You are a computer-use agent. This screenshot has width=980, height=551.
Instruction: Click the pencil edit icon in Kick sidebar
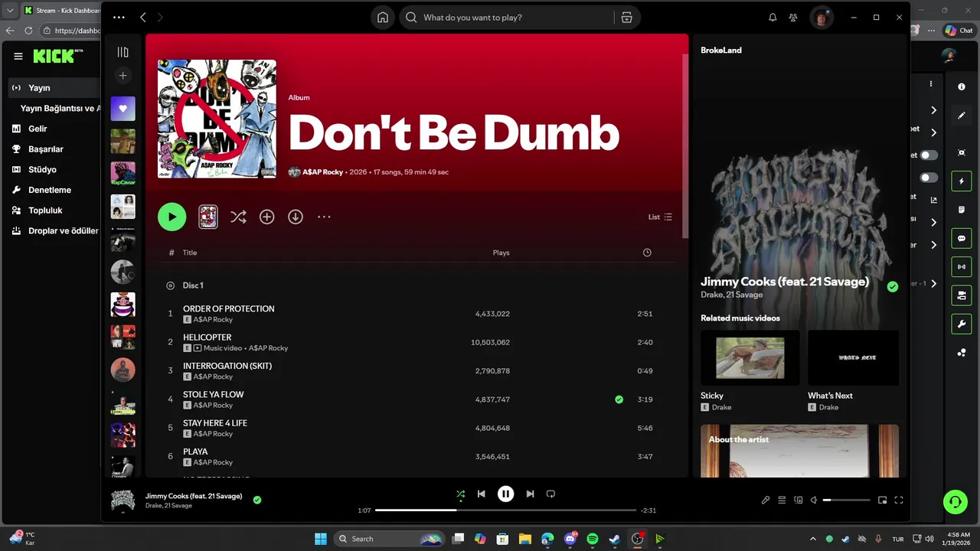(x=962, y=116)
